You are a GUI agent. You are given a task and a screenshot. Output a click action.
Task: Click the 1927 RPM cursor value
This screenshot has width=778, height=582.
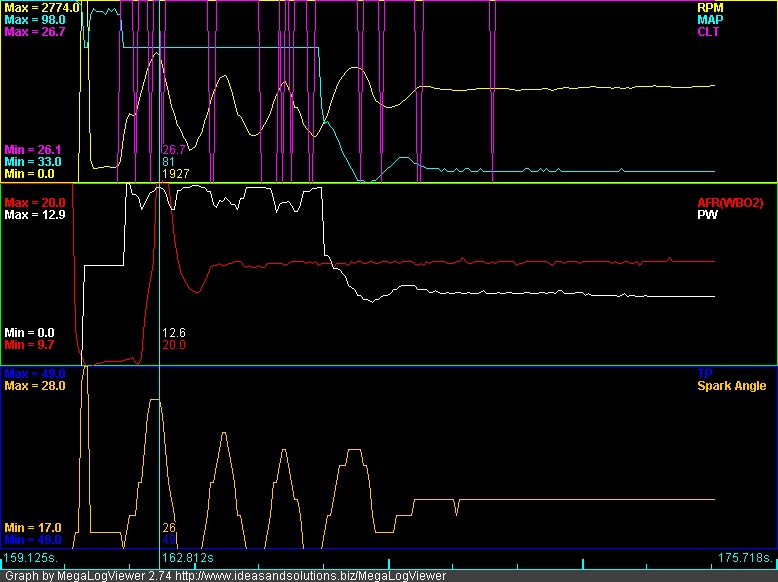176,173
